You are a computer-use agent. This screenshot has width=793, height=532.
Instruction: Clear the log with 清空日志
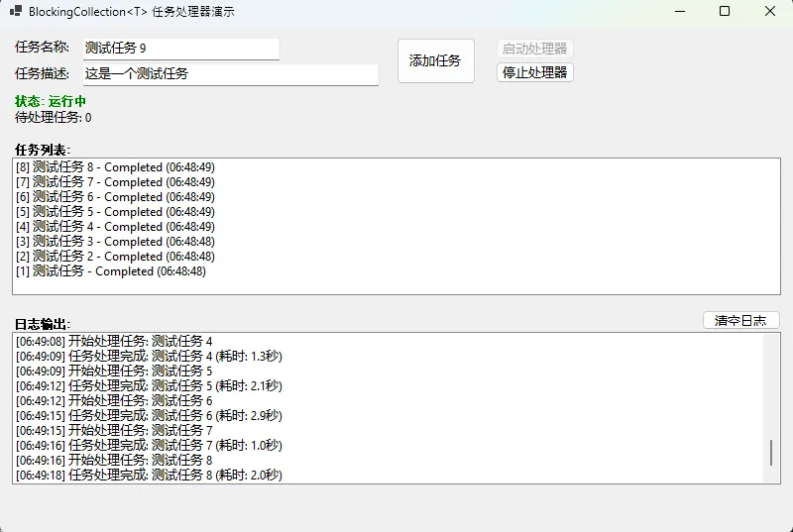tap(740, 321)
